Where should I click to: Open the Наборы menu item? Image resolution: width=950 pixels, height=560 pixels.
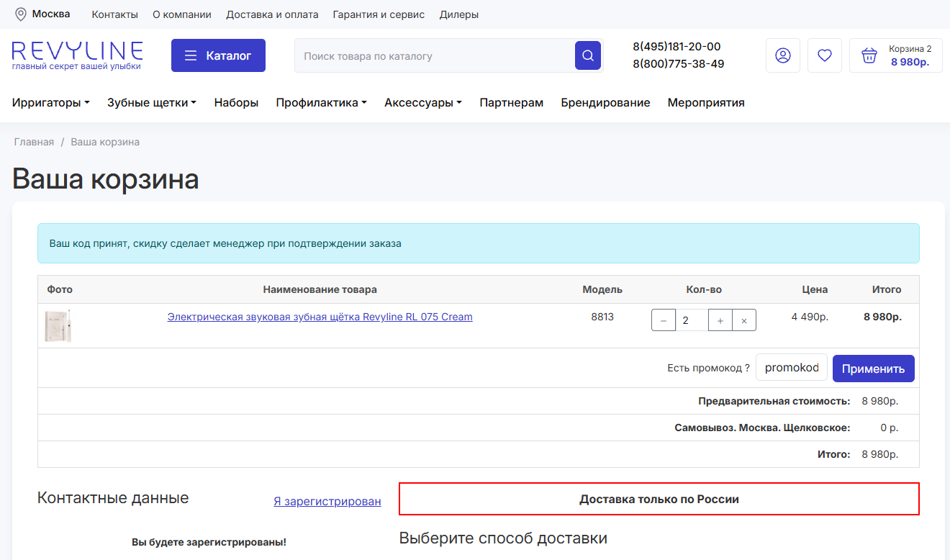coord(236,103)
